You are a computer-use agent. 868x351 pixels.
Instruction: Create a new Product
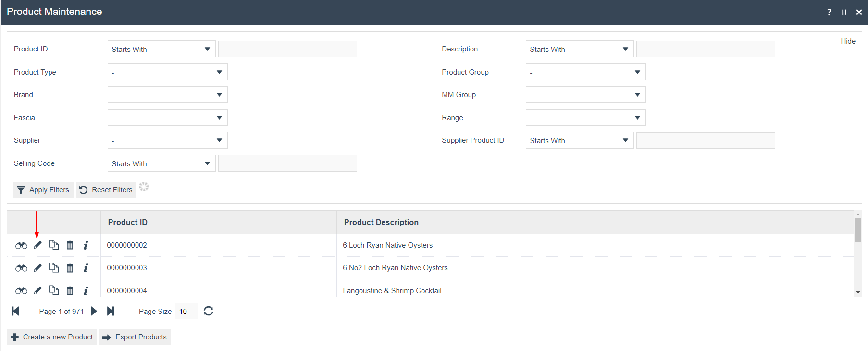pyautogui.click(x=52, y=337)
